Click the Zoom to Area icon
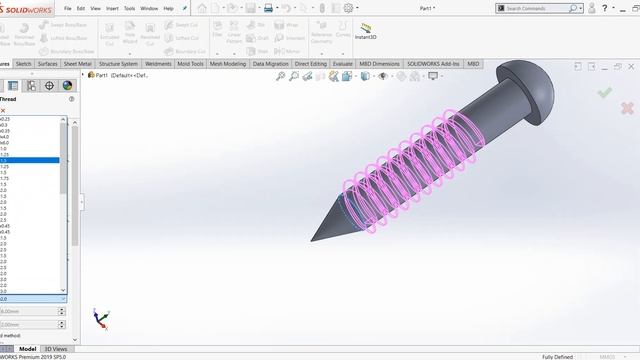 [x=294, y=76]
